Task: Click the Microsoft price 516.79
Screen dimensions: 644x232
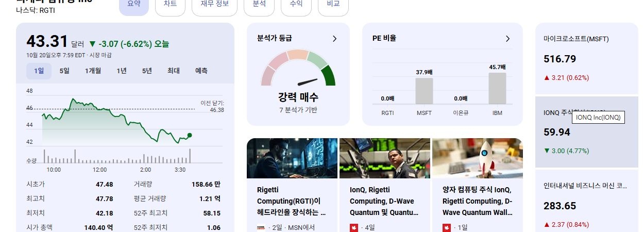Action: [x=560, y=59]
